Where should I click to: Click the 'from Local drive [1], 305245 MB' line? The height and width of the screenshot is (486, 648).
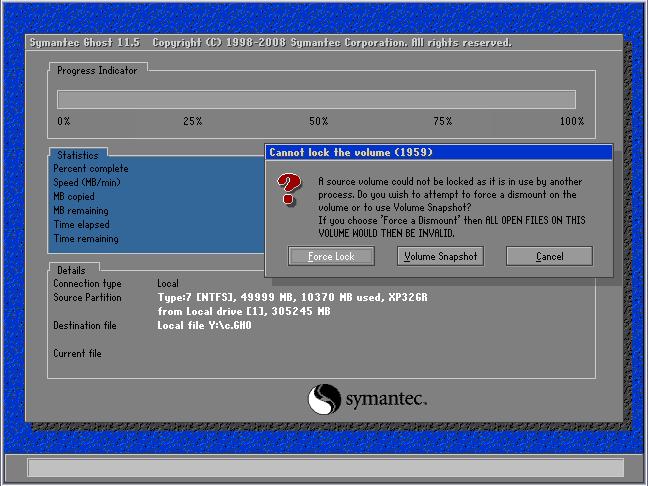click(x=244, y=311)
